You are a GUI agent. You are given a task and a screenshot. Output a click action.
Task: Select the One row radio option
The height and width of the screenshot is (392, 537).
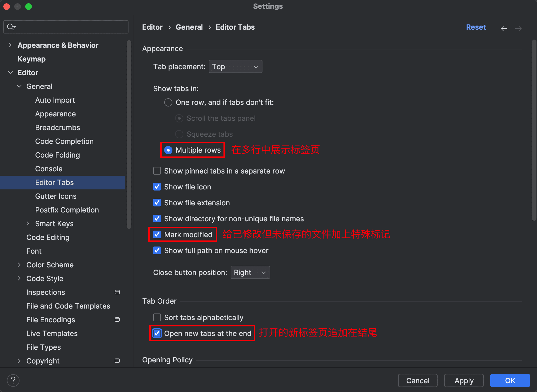(168, 102)
